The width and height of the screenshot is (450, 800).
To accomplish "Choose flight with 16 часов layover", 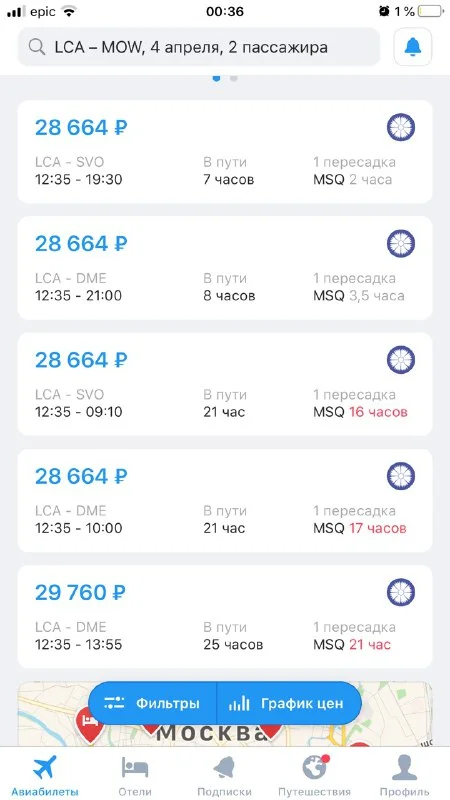I will (225, 384).
